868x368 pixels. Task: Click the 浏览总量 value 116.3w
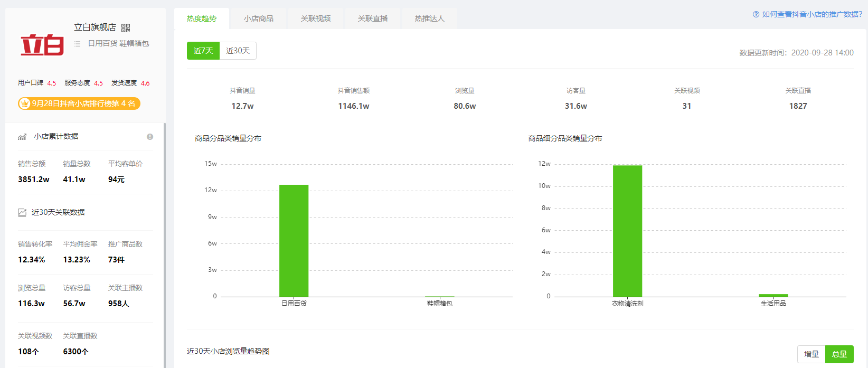tap(32, 304)
